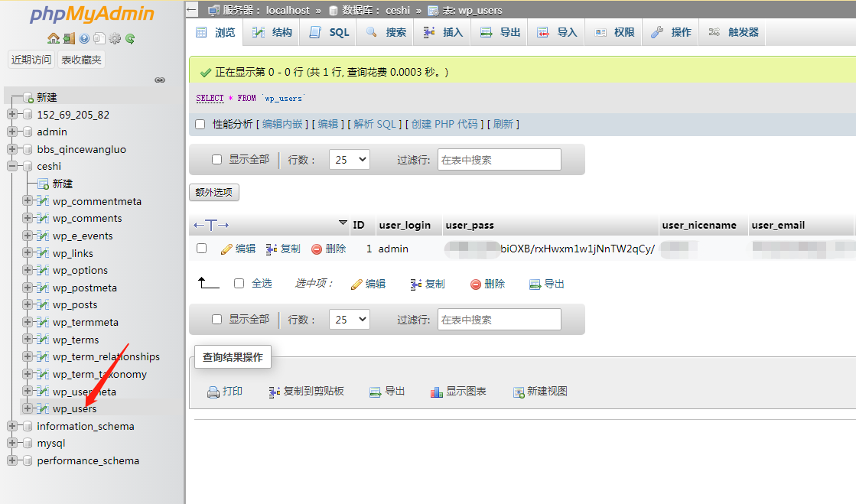Export checked rows in 选中项 bar
Screen dimensions: 856x504
(x=547, y=284)
